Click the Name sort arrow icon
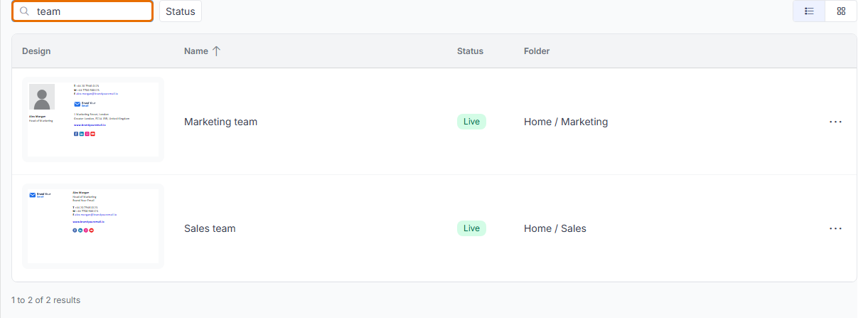868x318 pixels. coord(217,51)
